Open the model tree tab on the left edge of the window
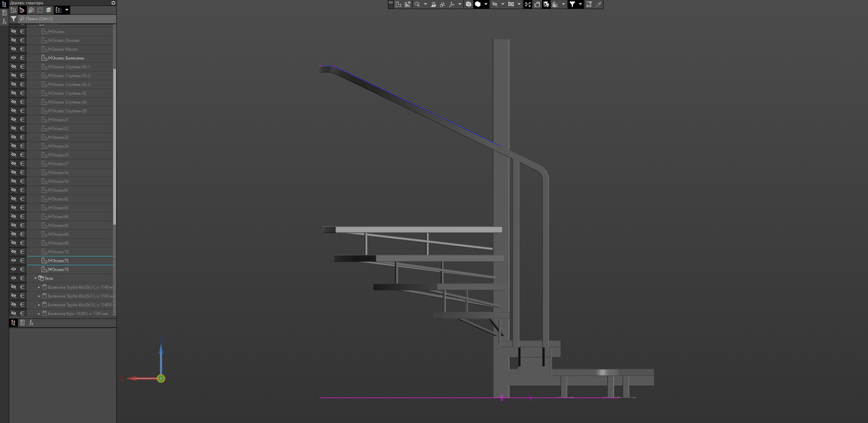 click(4, 4)
